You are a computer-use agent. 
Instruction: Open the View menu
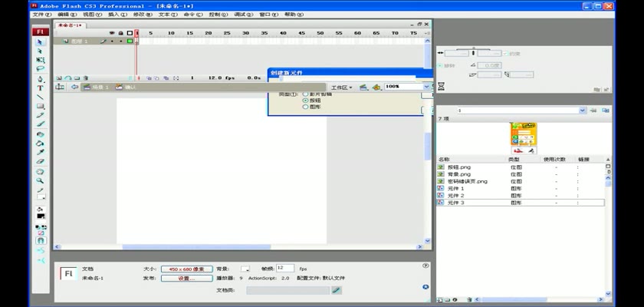click(93, 15)
